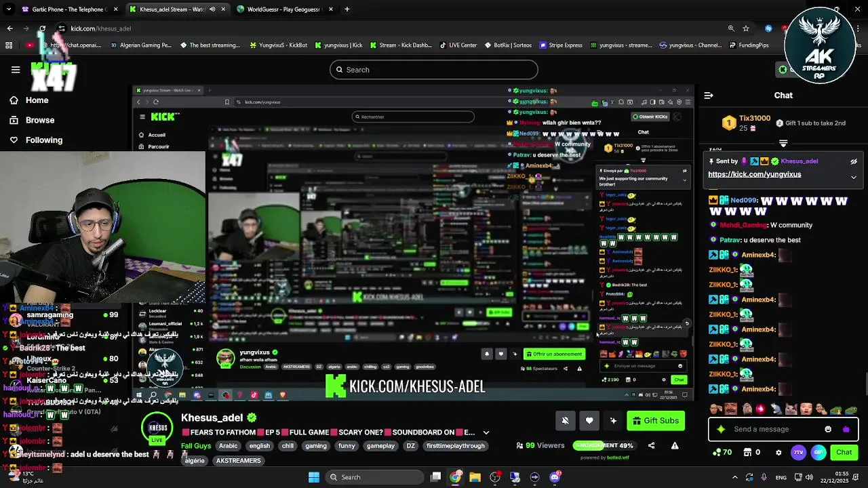This screenshot has width=868, height=488.
Task: Open the chat shop icon
Action: click(748, 452)
